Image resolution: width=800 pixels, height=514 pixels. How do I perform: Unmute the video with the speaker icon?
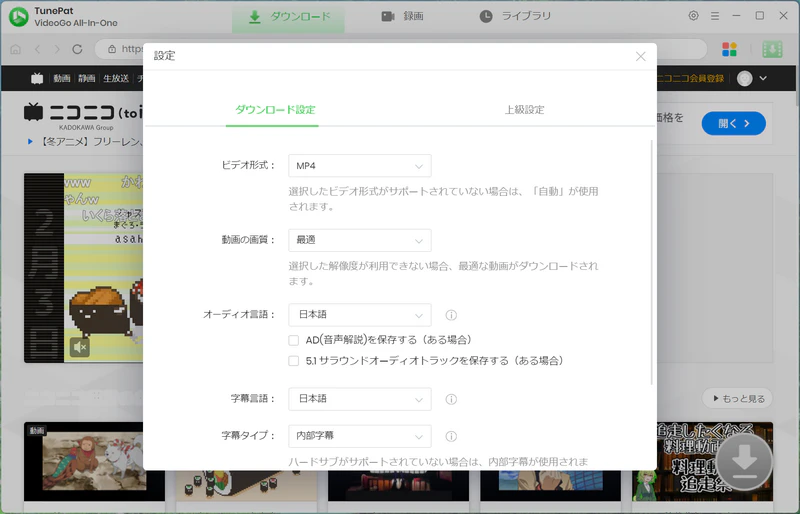[x=80, y=348]
